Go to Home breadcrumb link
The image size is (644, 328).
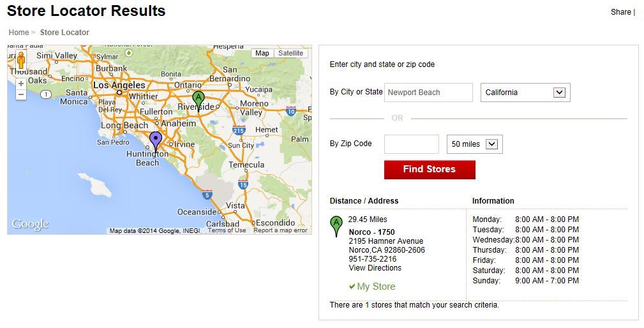(x=19, y=33)
